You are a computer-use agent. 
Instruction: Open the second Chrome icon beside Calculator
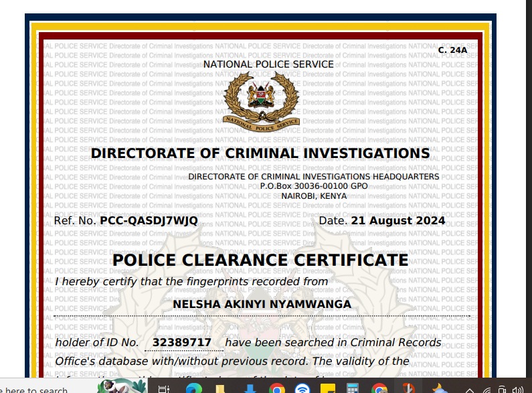click(379, 389)
